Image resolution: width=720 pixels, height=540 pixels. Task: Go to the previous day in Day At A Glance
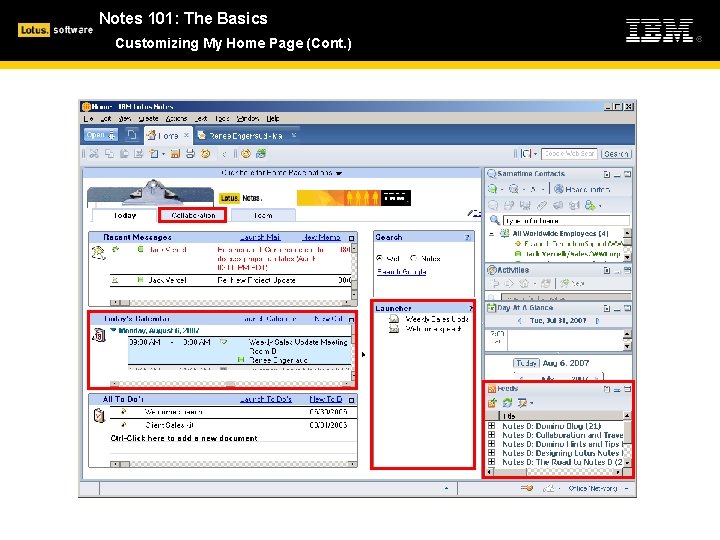(x=519, y=321)
